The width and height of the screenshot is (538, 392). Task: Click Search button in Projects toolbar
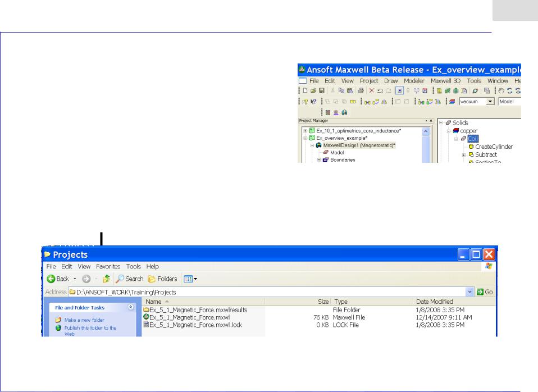tap(129, 279)
